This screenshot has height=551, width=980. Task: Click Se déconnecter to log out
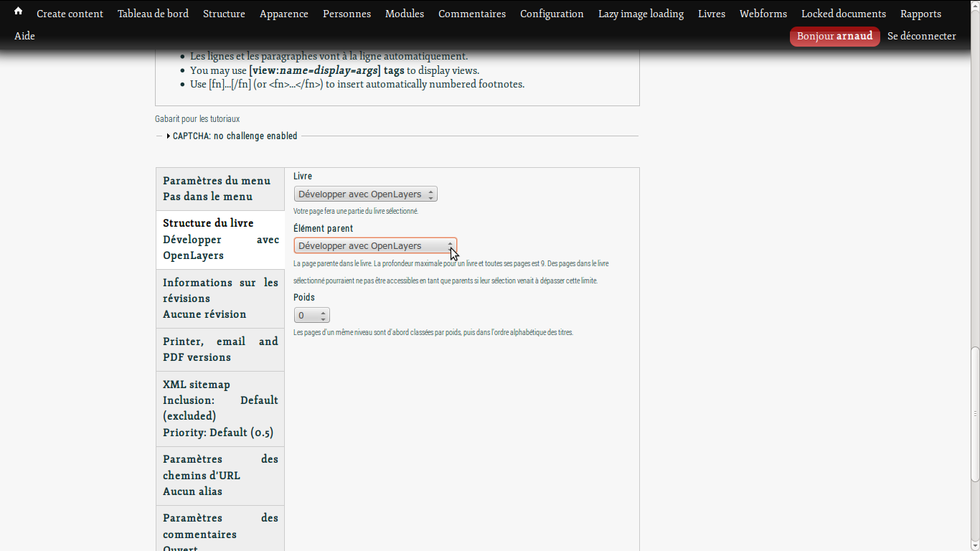point(922,36)
